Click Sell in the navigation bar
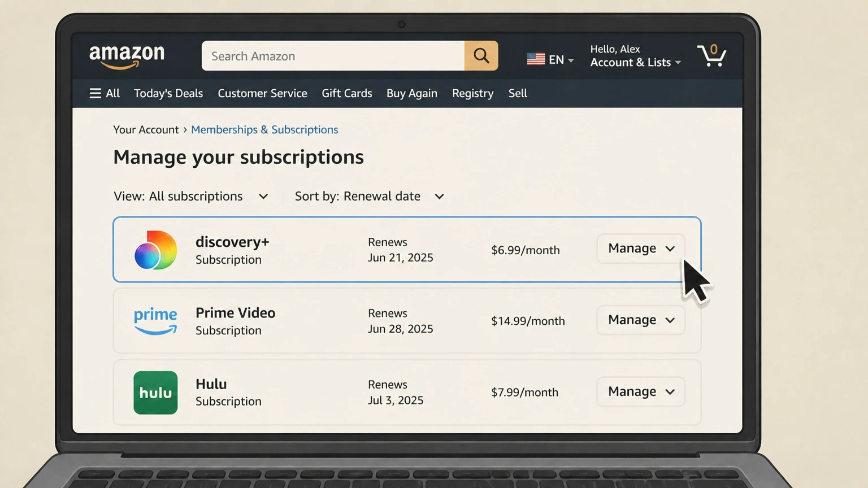Image resolution: width=868 pixels, height=488 pixels. click(518, 93)
